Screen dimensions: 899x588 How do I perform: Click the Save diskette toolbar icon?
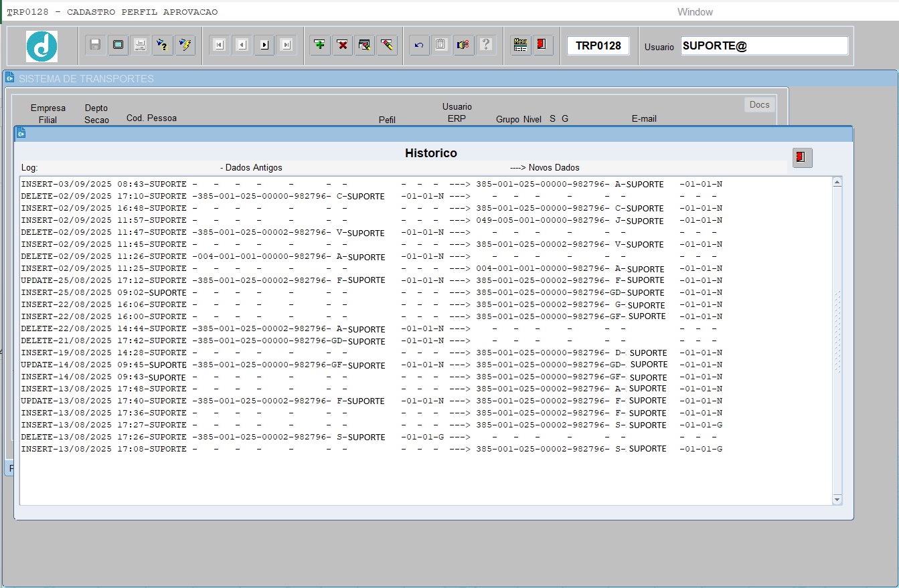(95, 45)
